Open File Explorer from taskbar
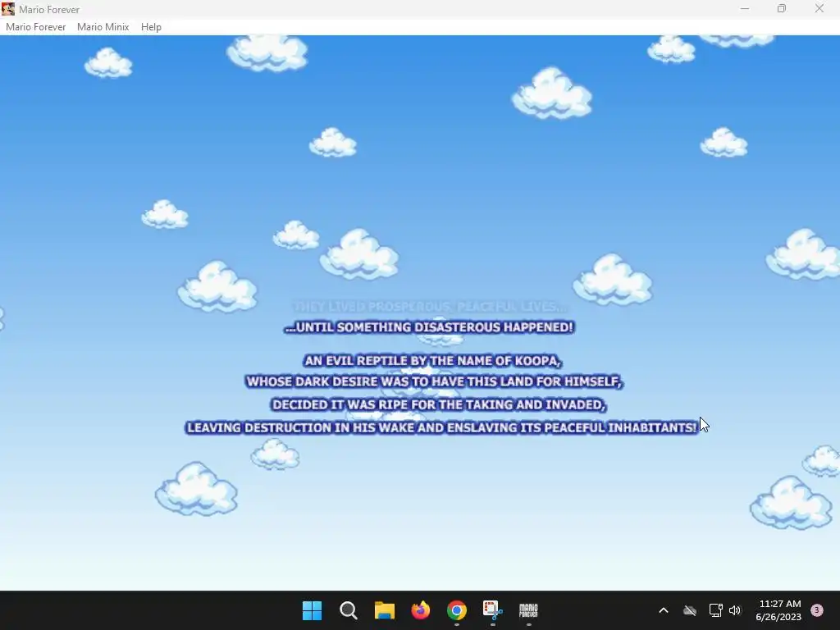The height and width of the screenshot is (630, 840). coord(384,610)
